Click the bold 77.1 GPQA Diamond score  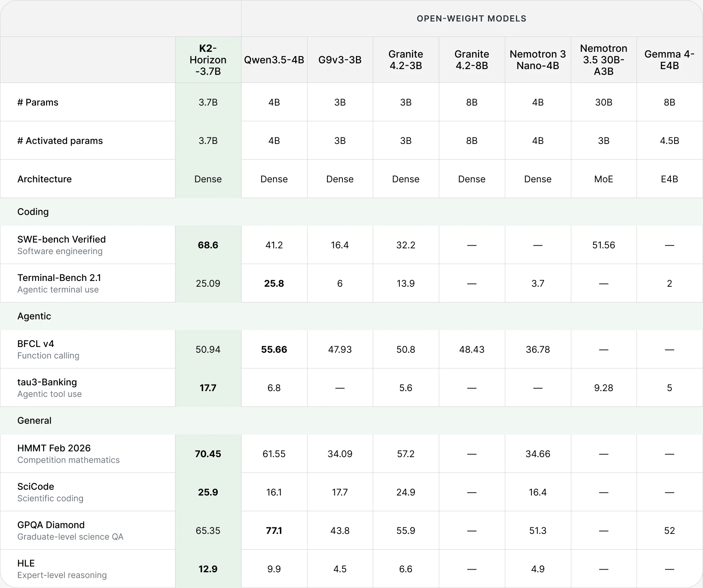(x=274, y=531)
